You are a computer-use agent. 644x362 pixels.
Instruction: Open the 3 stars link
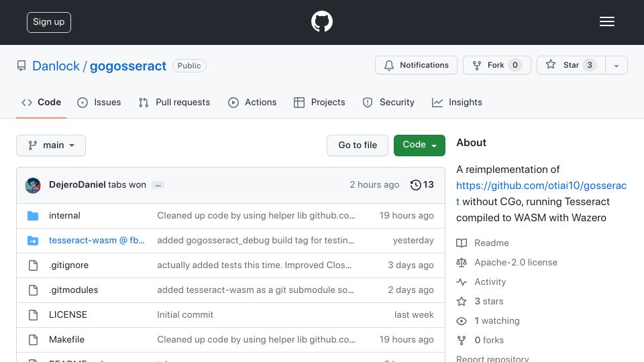489,301
